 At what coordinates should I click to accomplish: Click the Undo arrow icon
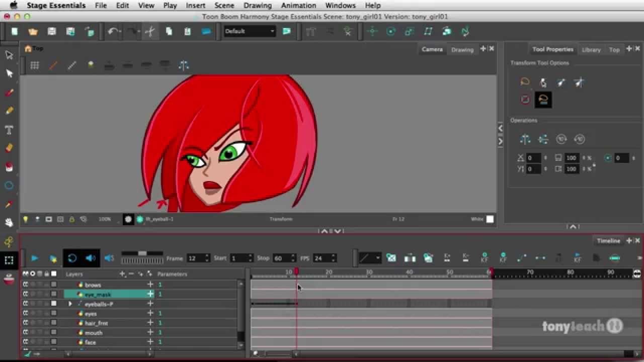[113, 31]
